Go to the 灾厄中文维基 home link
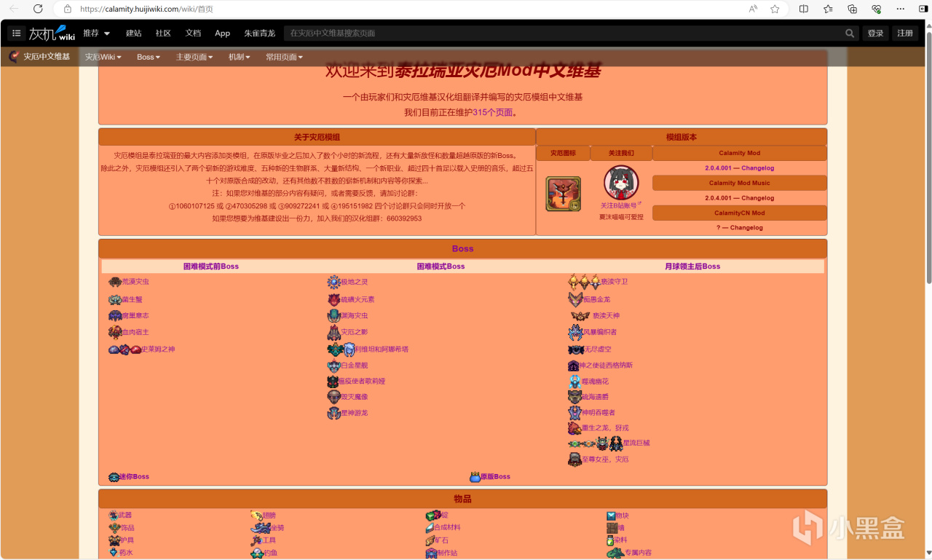 [x=39, y=57]
